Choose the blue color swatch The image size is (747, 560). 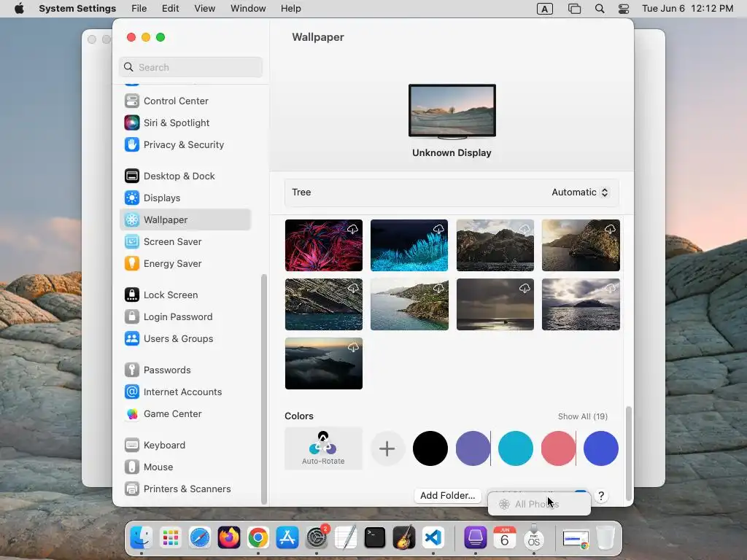[601, 448]
